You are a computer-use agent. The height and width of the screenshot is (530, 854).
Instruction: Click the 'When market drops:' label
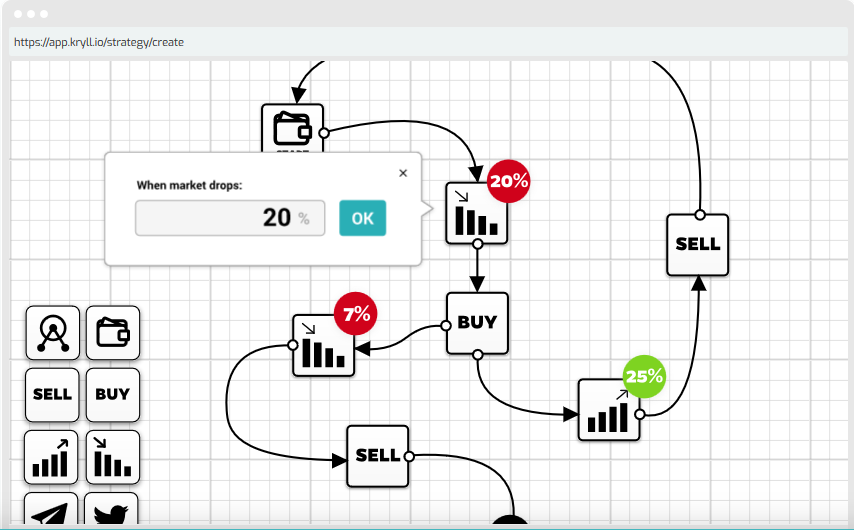190,185
